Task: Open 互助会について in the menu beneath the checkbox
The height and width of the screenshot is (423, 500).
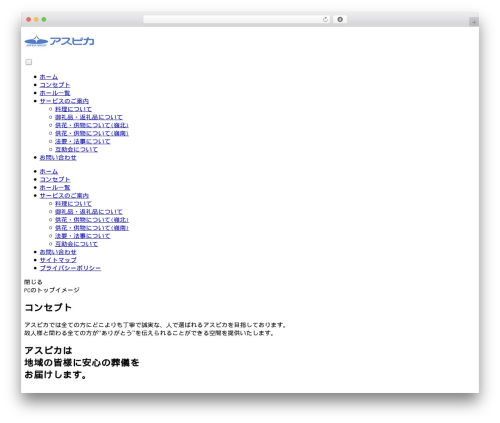Action: 76,149
